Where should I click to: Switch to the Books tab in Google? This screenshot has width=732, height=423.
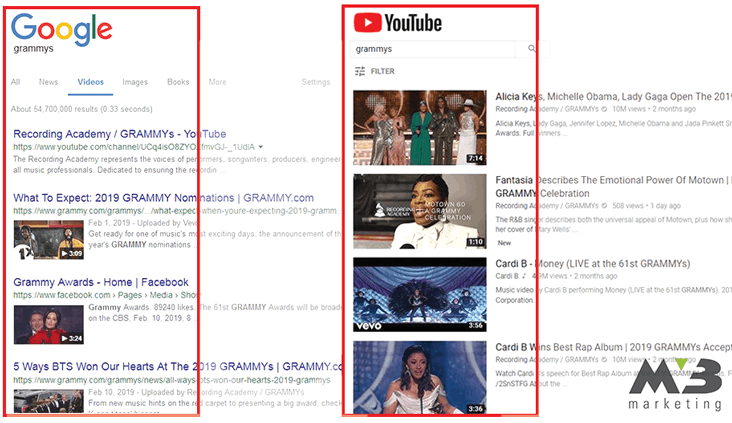(178, 82)
